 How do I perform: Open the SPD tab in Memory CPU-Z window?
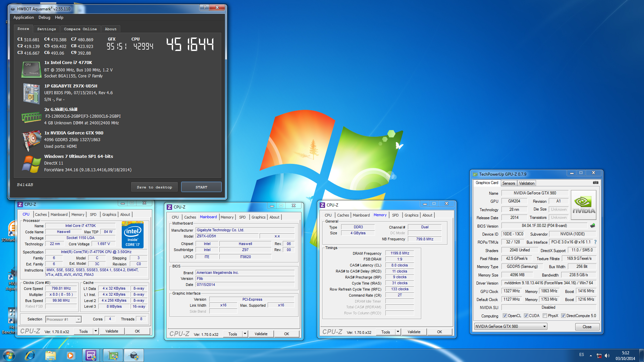(x=395, y=215)
